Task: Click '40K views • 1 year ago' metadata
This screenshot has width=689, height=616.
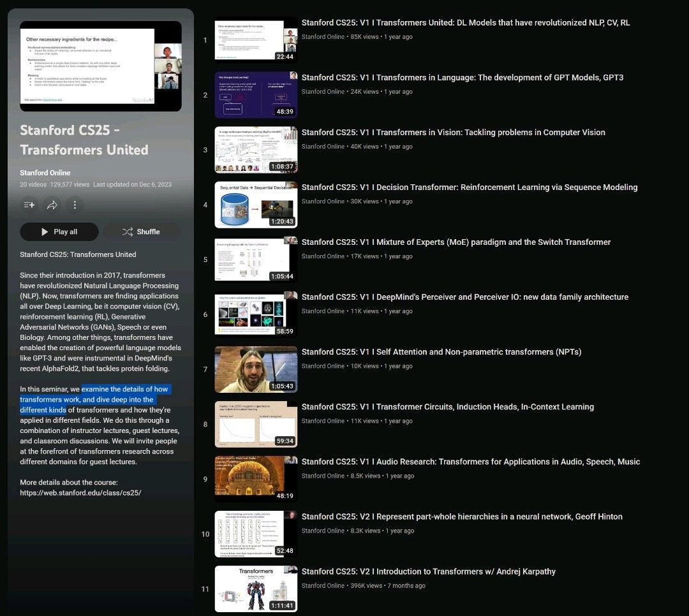Action: 382,147
